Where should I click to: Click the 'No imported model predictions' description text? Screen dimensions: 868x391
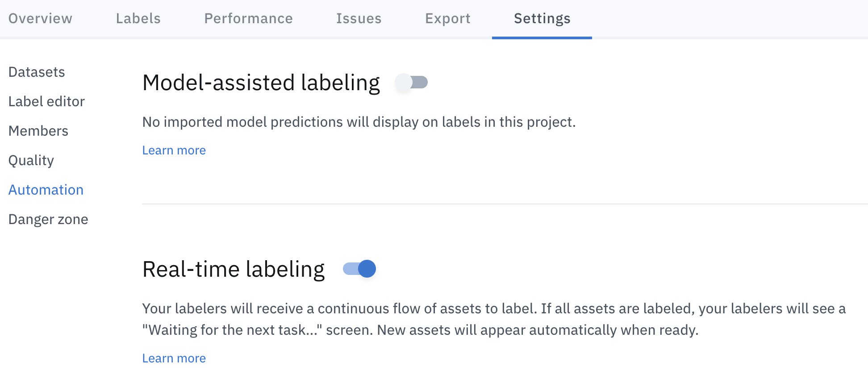pos(359,122)
